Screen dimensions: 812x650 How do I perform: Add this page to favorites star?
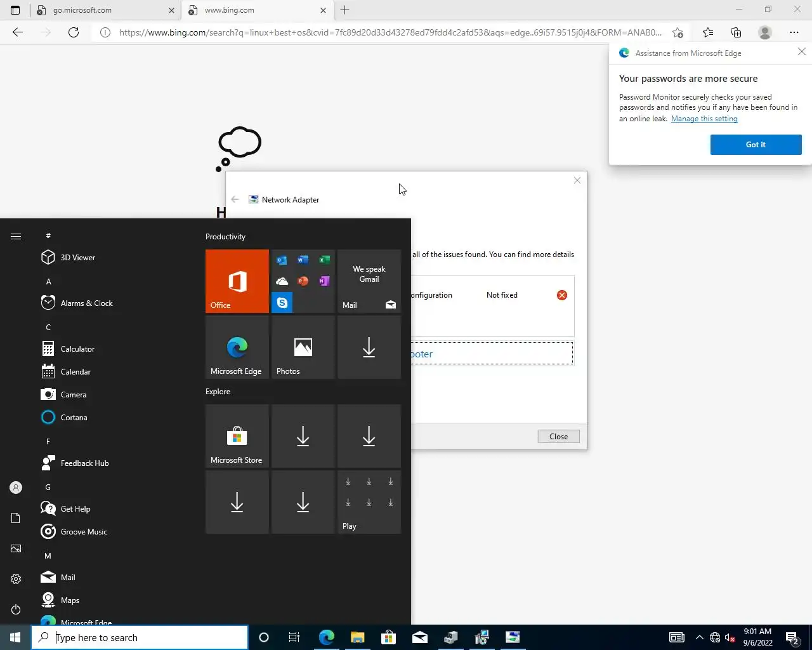tap(678, 32)
